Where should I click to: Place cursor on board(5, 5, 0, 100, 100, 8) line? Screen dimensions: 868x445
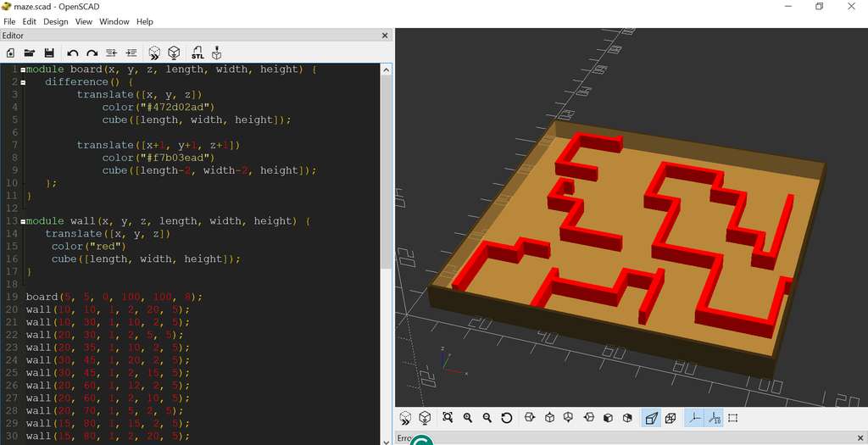click(x=114, y=298)
